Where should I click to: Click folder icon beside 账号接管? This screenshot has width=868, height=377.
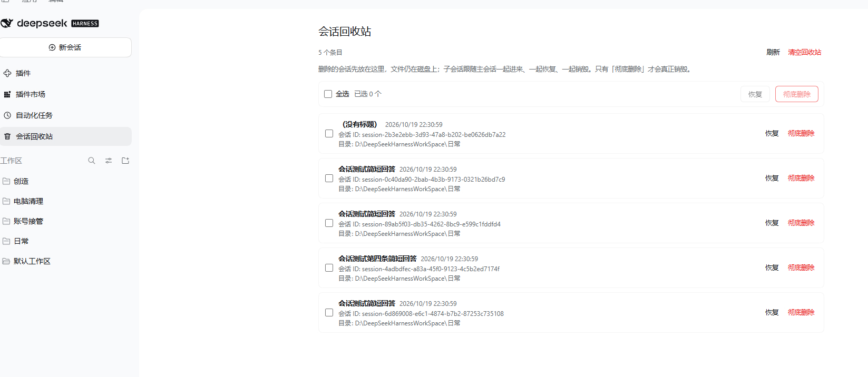tap(6, 221)
